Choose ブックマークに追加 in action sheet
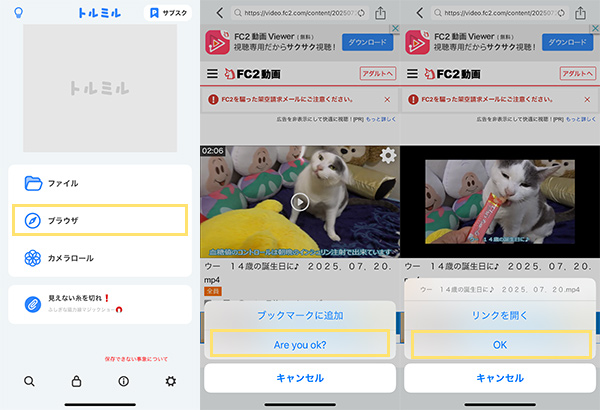The height and width of the screenshot is (410, 600). point(300,315)
